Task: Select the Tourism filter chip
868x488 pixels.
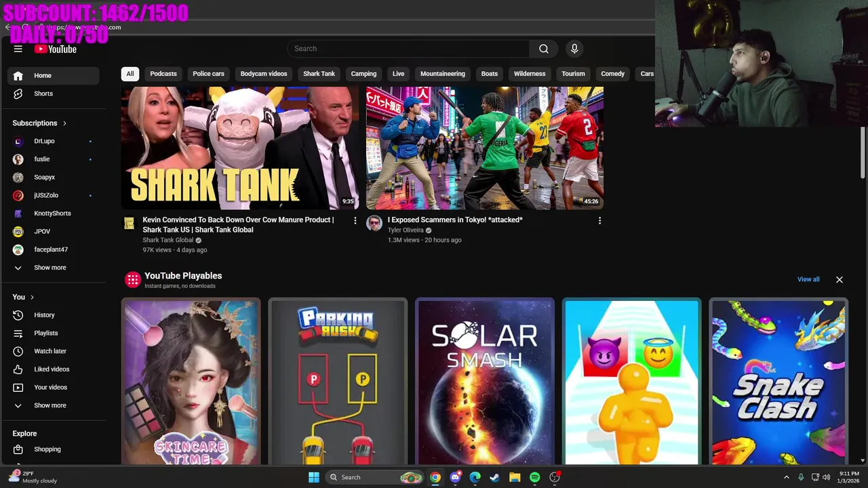Action: [x=573, y=74]
